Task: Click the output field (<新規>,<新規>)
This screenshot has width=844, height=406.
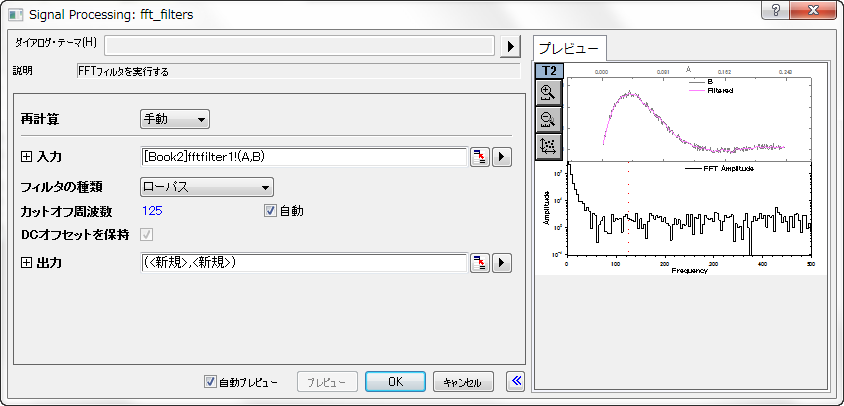Action: coord(303,263)
